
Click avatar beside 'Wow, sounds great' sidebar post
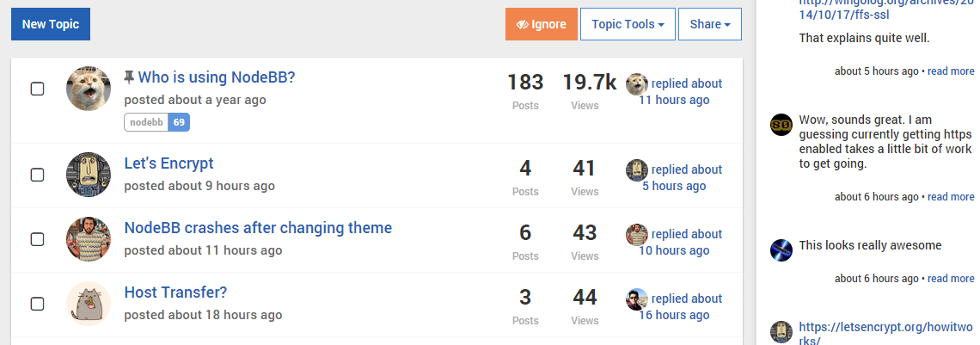click(781, 124)
